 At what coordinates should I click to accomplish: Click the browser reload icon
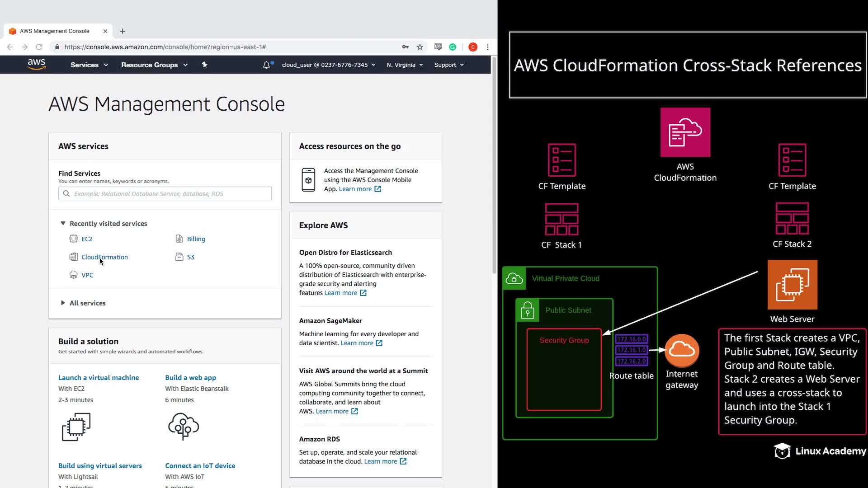pyautogui.click(x=39, y=47)
